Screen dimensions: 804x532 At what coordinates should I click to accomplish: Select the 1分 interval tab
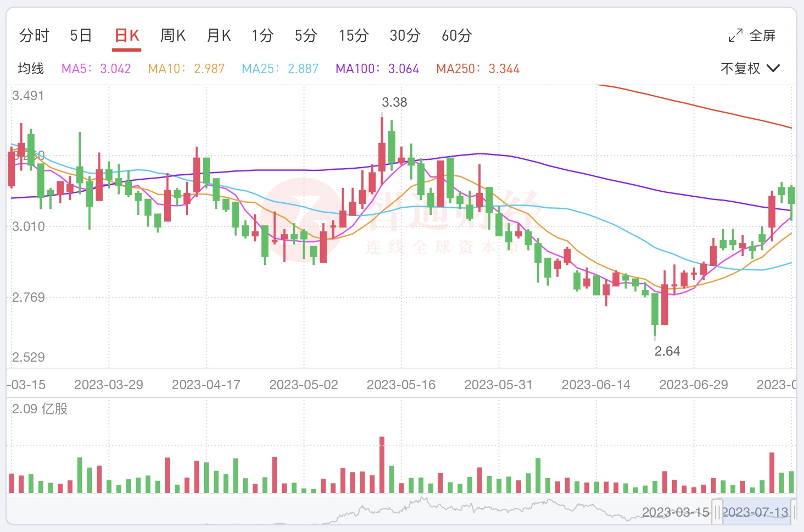coord(263,36)
